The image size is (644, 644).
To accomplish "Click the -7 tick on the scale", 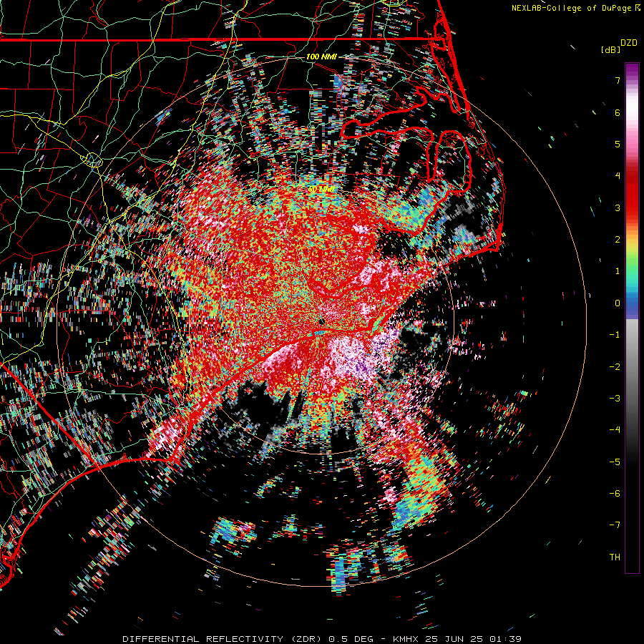I will tap(615, 525).
